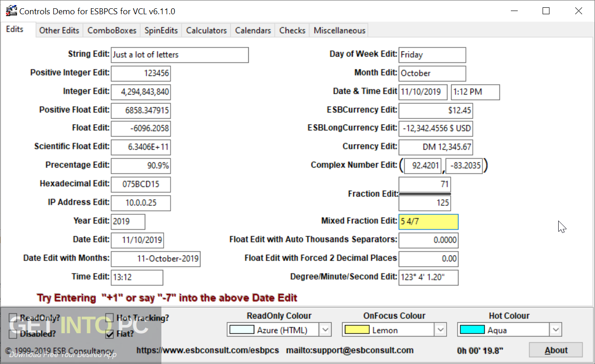The height and width of the screenshot is (364, 595).
Task: Go to the Calculators tab
Action: tap(206, 30)
